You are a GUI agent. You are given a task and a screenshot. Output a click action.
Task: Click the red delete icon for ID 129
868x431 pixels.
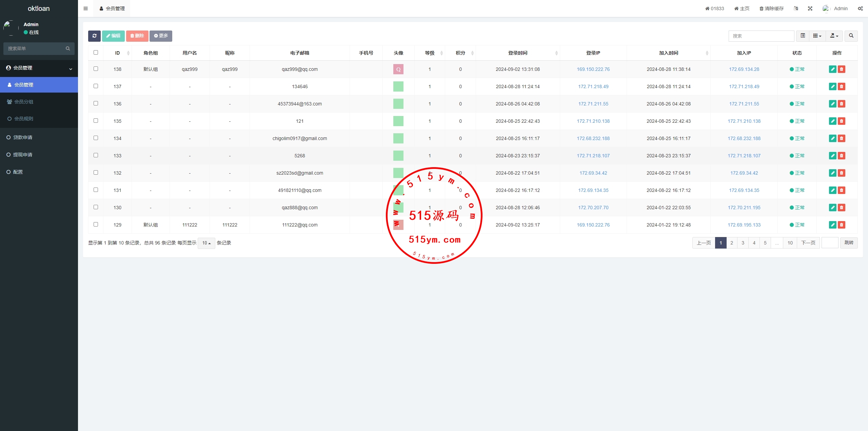[x=841, y=225]
